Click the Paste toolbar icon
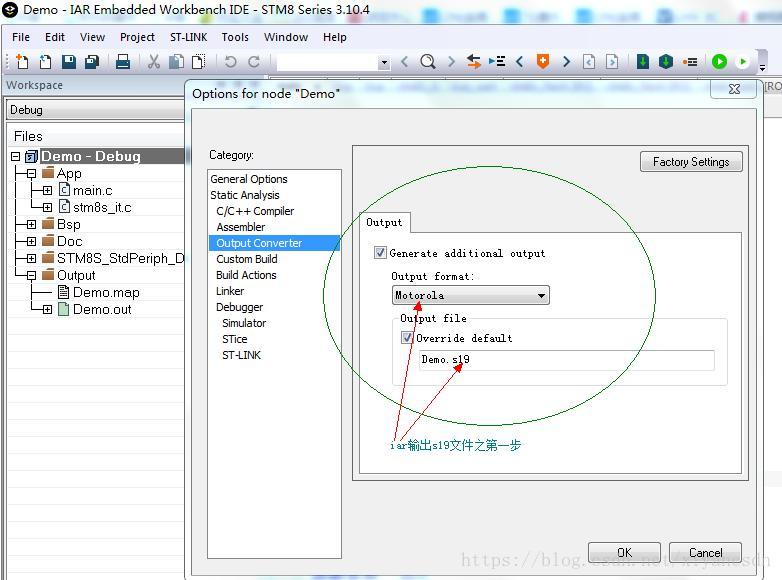This screenshot has height=580, width=782. click(198, 61)
